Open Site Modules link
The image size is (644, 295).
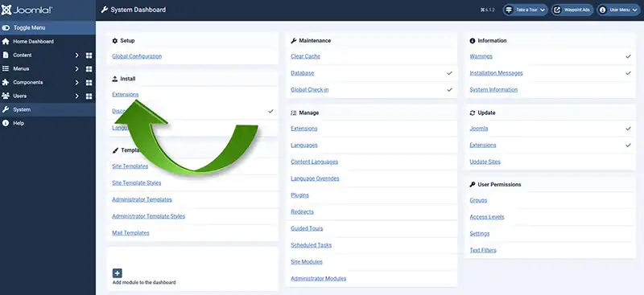(x=307, y=262)
